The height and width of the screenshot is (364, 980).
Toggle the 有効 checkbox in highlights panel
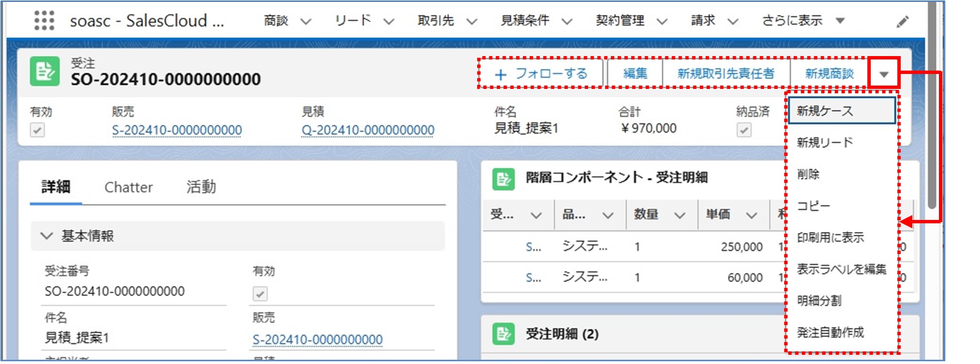point(37,130)
